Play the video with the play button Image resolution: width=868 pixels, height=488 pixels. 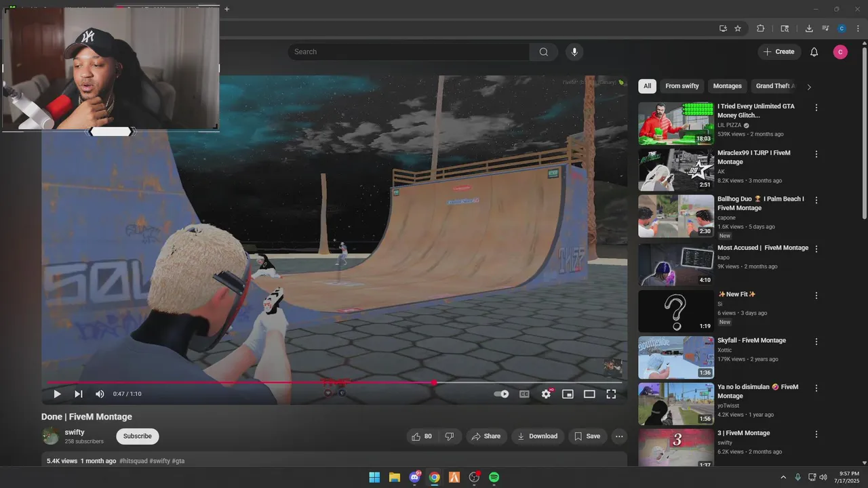[57, 394]
